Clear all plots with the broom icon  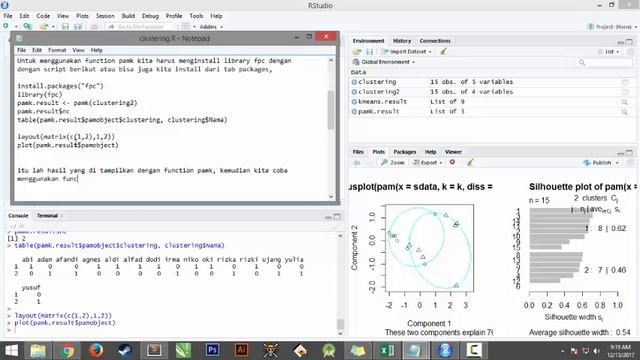pyautogui.click(x=470, y=162)
